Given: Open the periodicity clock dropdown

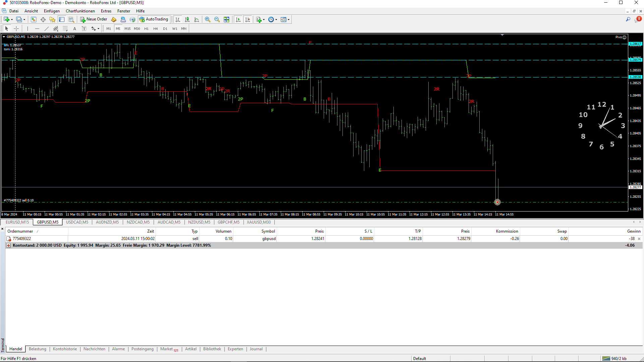Looking at the screenshot, I should [273, 19].
